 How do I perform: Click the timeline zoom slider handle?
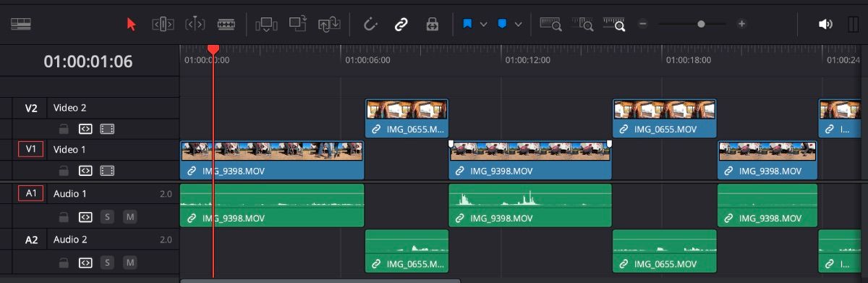click(701, 24)
